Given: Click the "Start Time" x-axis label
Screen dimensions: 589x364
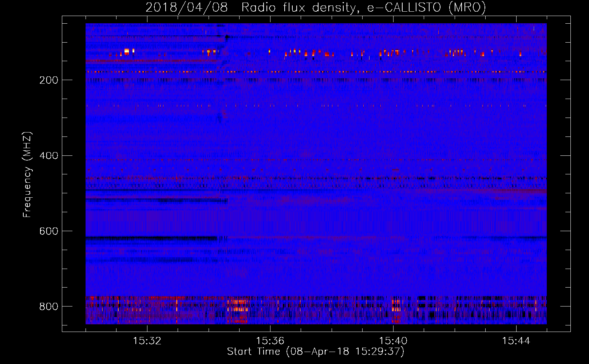Looking at the screenshot, I should [316, 352].
